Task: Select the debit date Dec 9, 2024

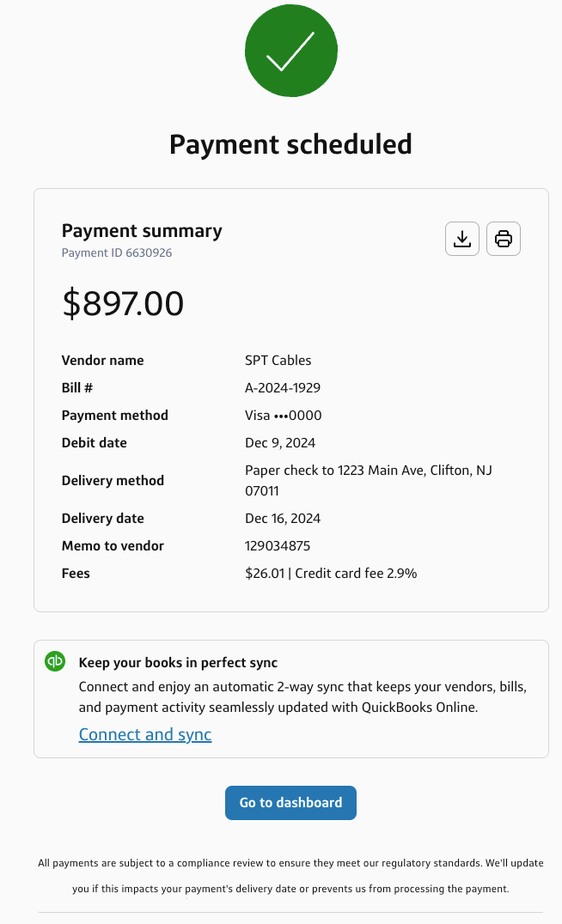Action: (280, 443)
